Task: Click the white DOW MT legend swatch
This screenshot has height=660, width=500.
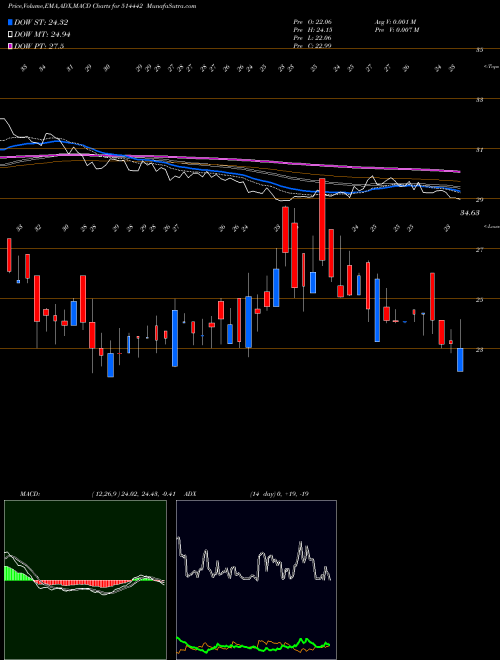Action: tap(10, 35)
